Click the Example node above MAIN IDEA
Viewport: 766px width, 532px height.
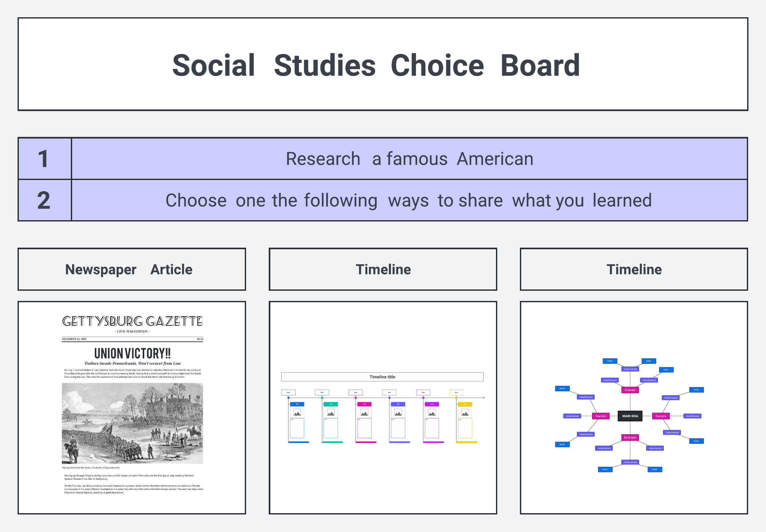630,390
